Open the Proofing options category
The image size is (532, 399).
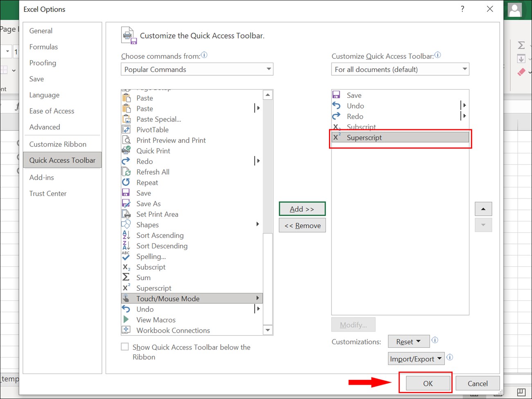coord(62,63)
